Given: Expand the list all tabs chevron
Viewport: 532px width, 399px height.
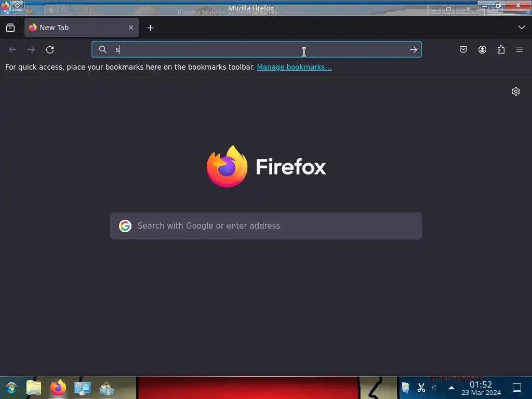Looking at the screenshot, I should click(522, 28).
